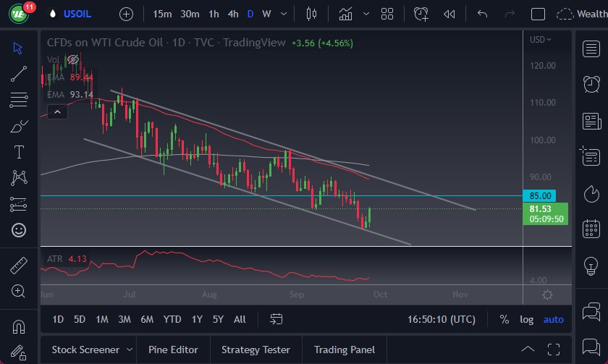This screenshot has height=364, width=608.
Task: Select the brush drawing tool
Action: pos(19,126)
